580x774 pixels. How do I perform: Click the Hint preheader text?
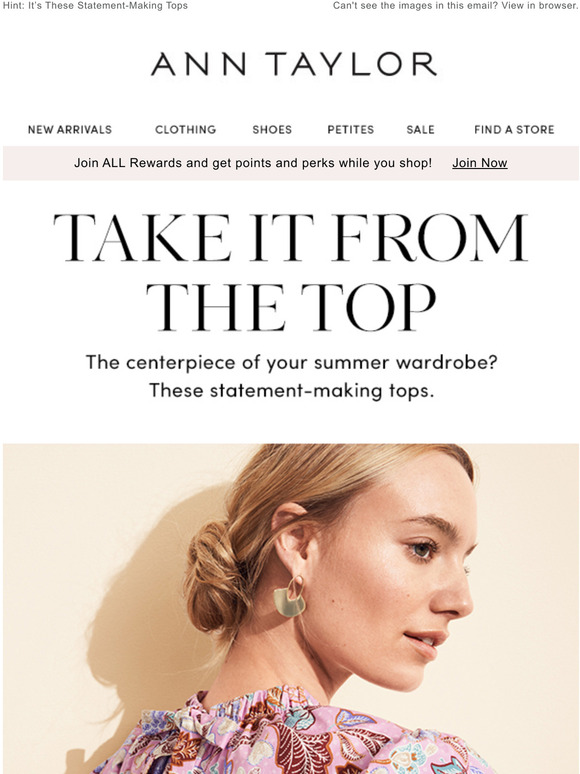(x=95, y=6)
